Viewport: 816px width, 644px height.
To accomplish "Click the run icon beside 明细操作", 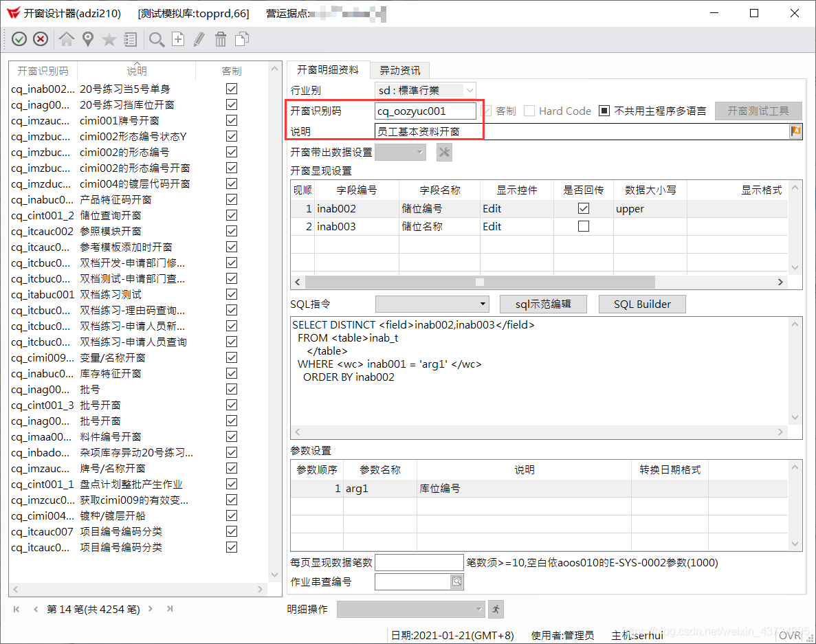I will (496, 609).
